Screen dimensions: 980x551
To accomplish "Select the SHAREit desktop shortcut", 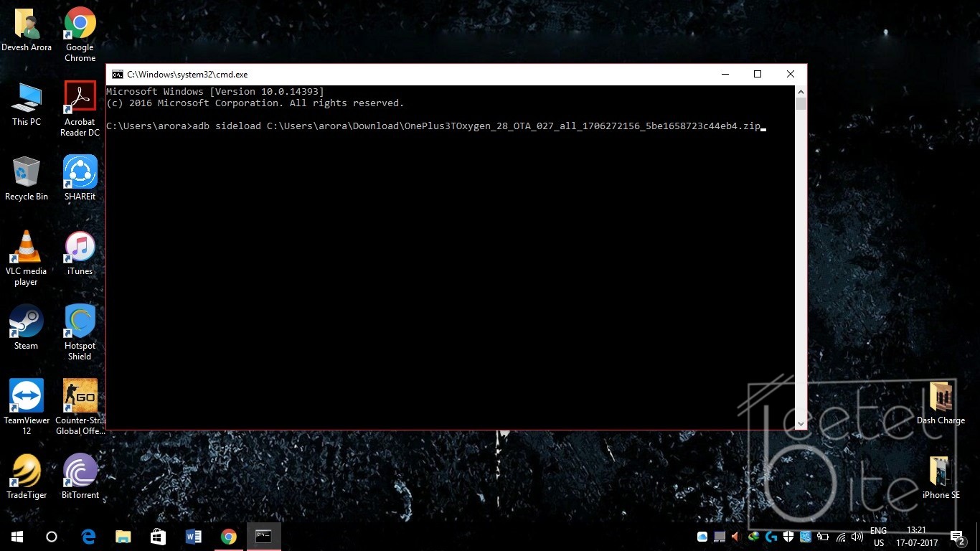I will click(x=80, y=172).
